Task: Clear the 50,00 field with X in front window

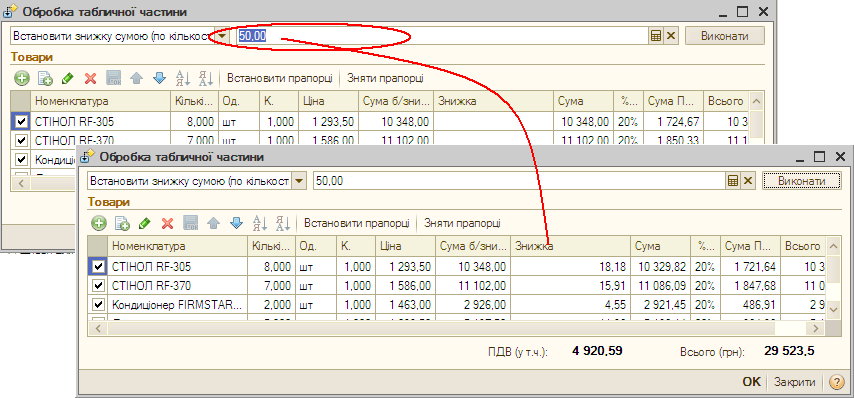Action: click(x=748, y=181)
